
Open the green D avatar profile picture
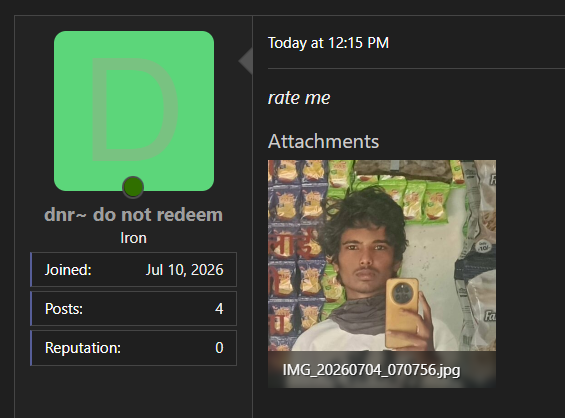[134, 111]
